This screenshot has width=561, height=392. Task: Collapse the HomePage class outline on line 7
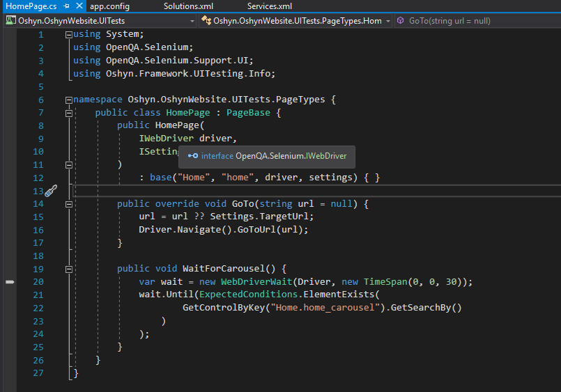pos(68,113)
